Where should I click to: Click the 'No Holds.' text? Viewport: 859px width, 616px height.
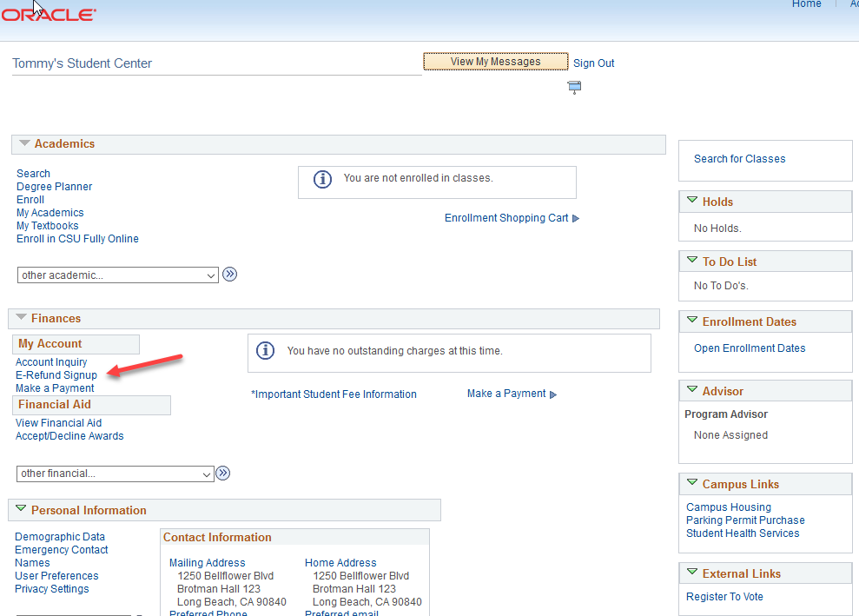pos(717,229)
